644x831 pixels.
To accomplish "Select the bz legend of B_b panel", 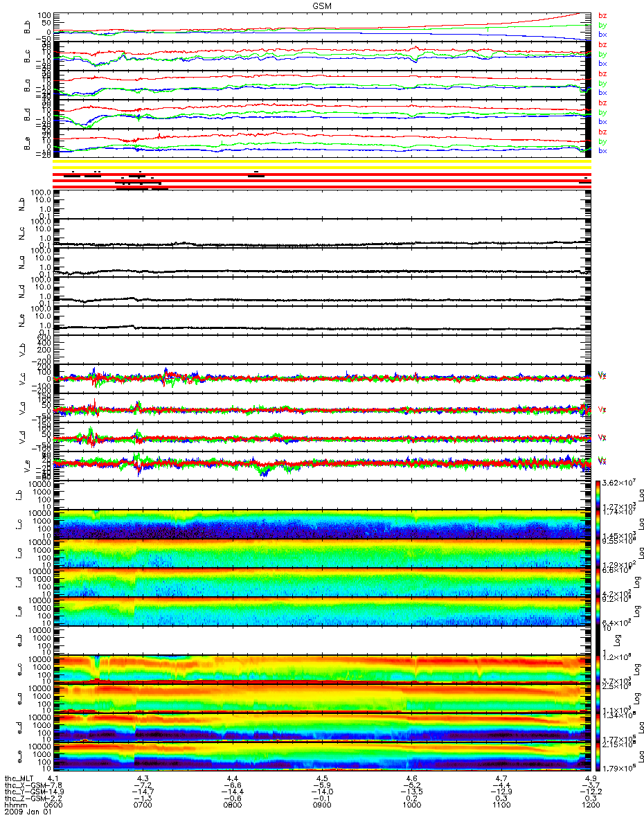I will click(602, 15).
